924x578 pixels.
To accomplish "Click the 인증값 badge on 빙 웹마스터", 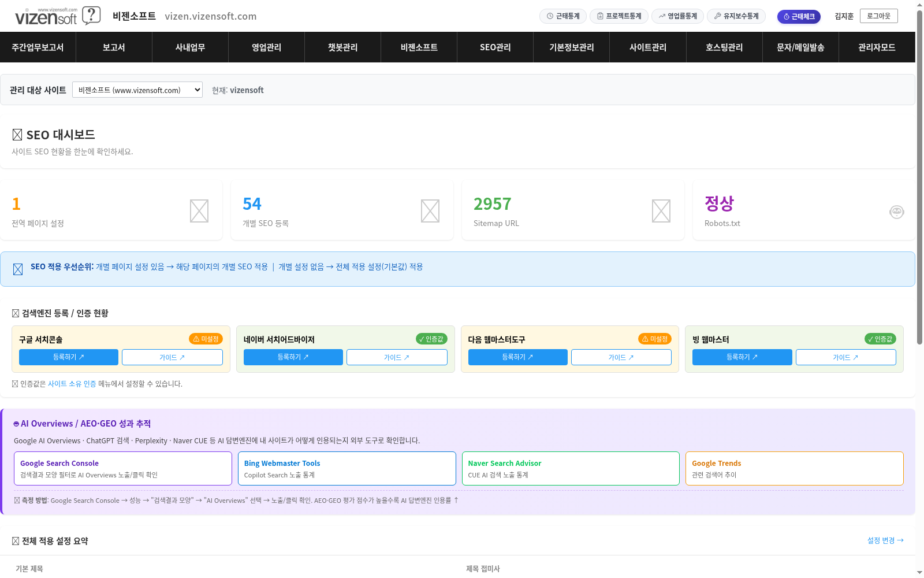I will point(880,339).
